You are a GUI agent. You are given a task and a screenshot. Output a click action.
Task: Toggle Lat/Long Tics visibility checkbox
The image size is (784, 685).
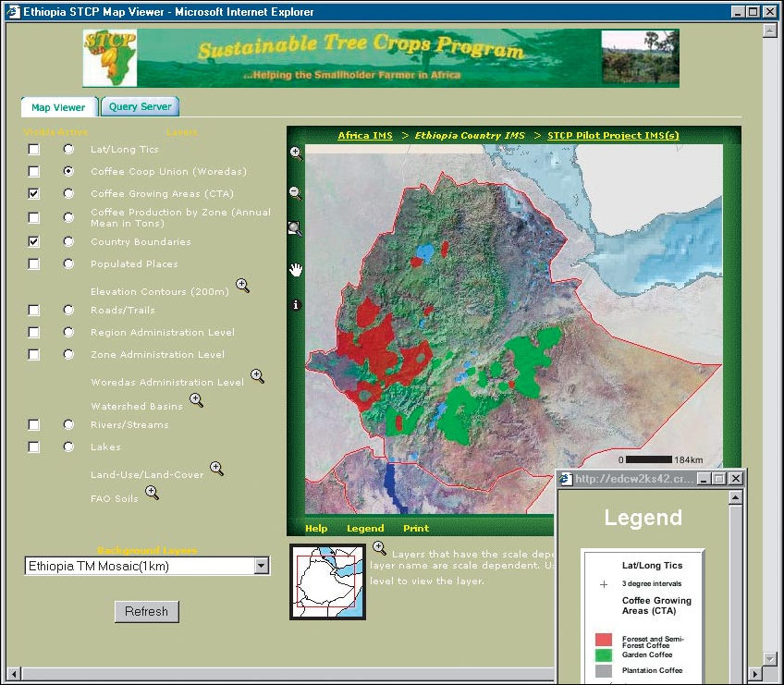33,149
